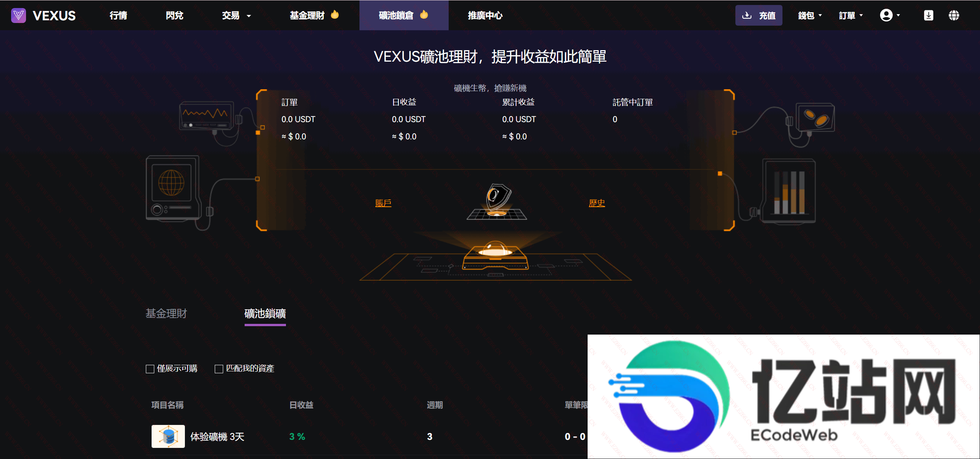Open the 推廣中心 promotion center
The height and width of the screenshot is (459, 980).
485,15
